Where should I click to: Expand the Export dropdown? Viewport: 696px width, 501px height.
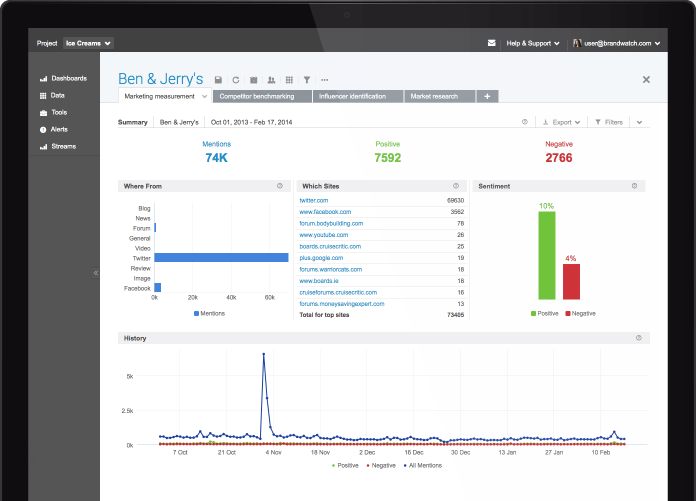[x=562, y=122]
